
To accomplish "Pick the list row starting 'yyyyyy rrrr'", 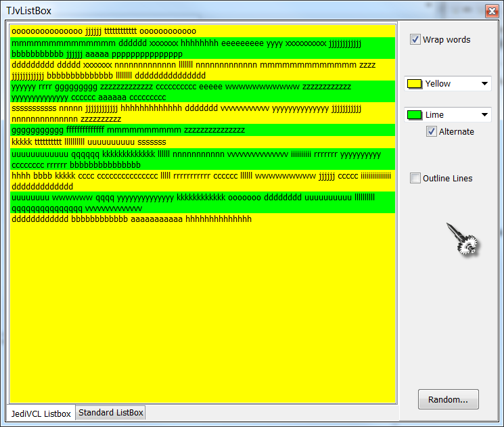I will point(135,91).
